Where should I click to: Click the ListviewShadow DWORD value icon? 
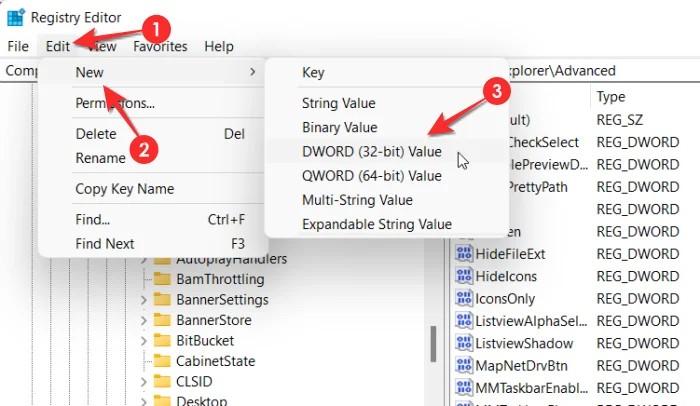tap(463, 342)
